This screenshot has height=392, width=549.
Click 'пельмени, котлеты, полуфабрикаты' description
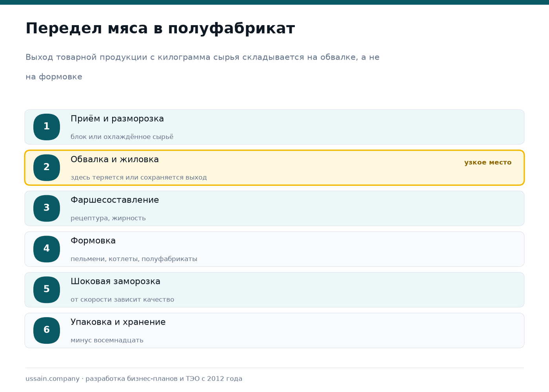click(134, 259)
